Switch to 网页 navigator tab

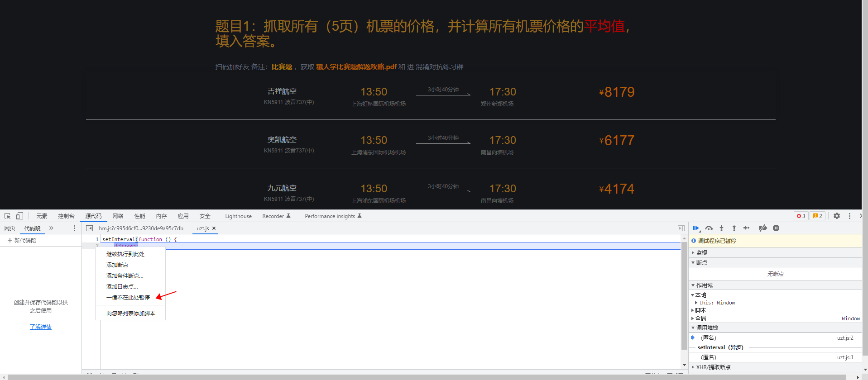click(10, 228)
